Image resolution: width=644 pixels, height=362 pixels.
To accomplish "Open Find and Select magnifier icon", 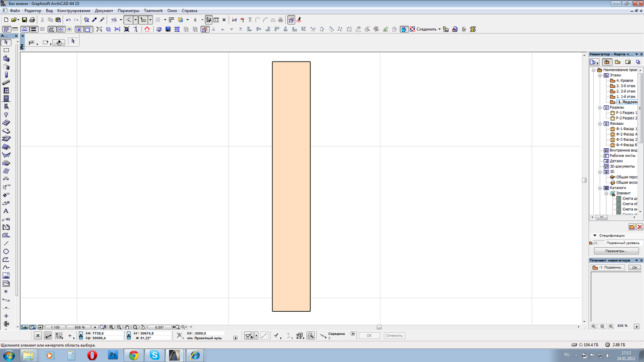I will tap(87, 20).
